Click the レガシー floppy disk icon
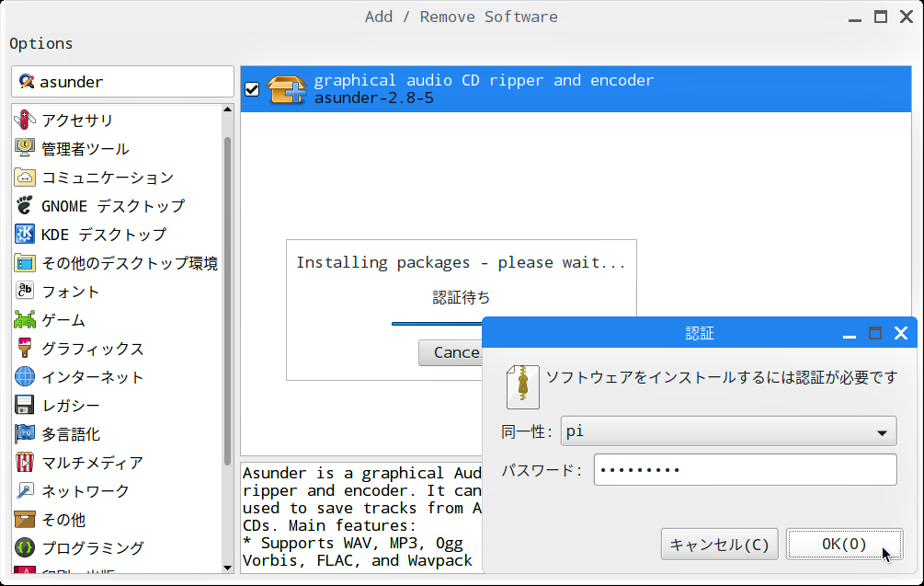 point(25,405)
